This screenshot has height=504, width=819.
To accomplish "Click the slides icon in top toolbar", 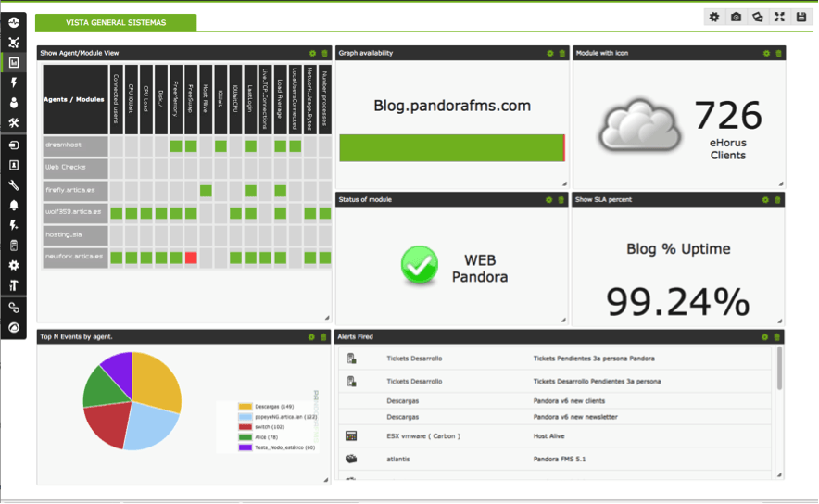I will click(x=757, y=18).
